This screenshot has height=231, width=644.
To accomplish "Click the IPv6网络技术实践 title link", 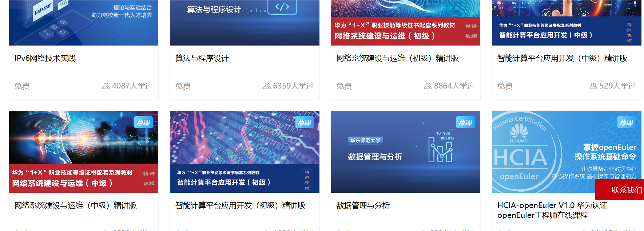I will (45, 58).
